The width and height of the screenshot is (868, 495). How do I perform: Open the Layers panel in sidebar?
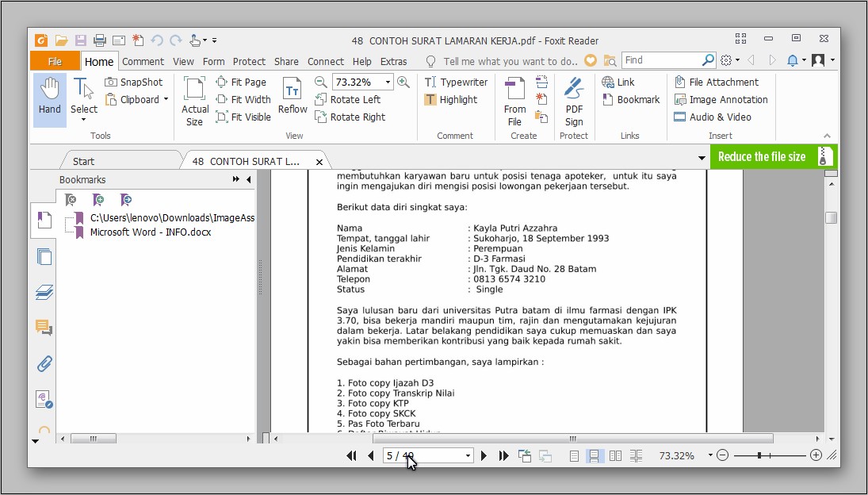coord(44,292)
